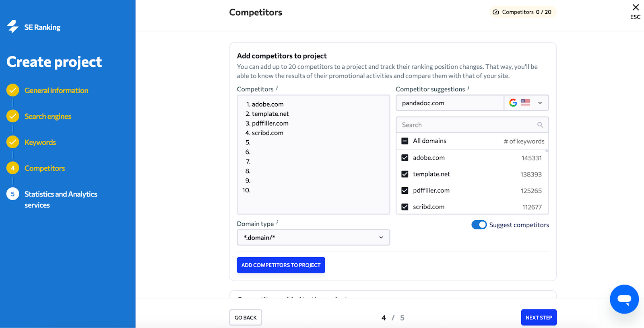Click the Competitors 0 / 20 limit gauge icon
The height and width of the screenshot is (328, 644).
496,12
